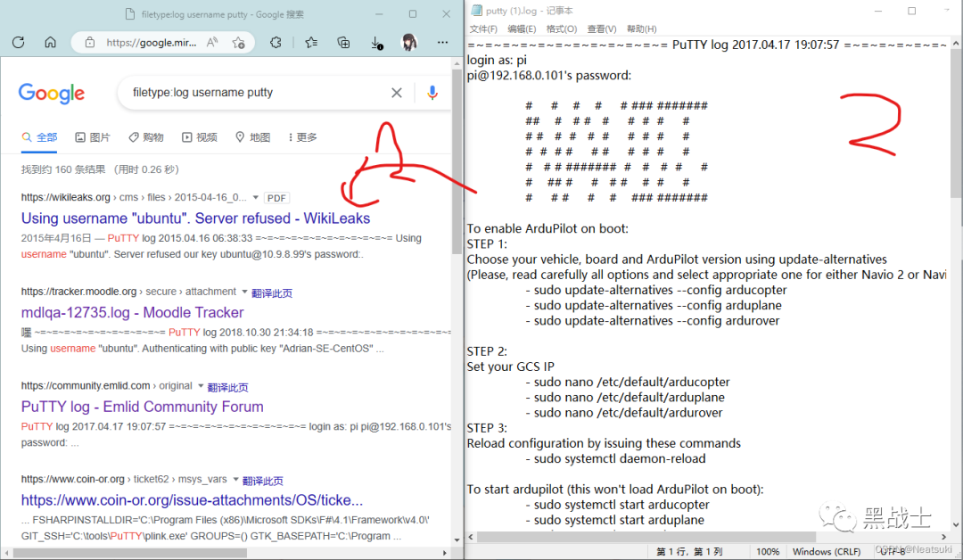The image size is (963, 560).
Task: Open Notepad 格式(O) menu
Action: point(562,29)
